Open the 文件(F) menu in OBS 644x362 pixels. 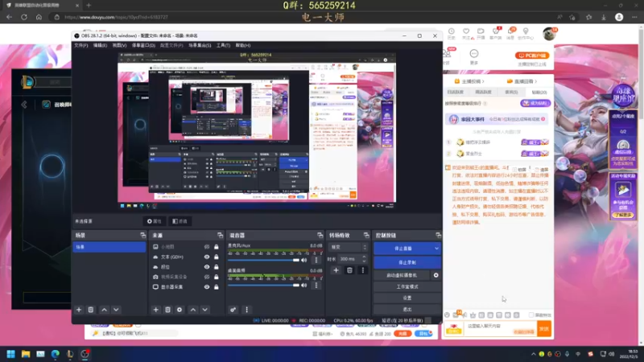click(81, 45)
